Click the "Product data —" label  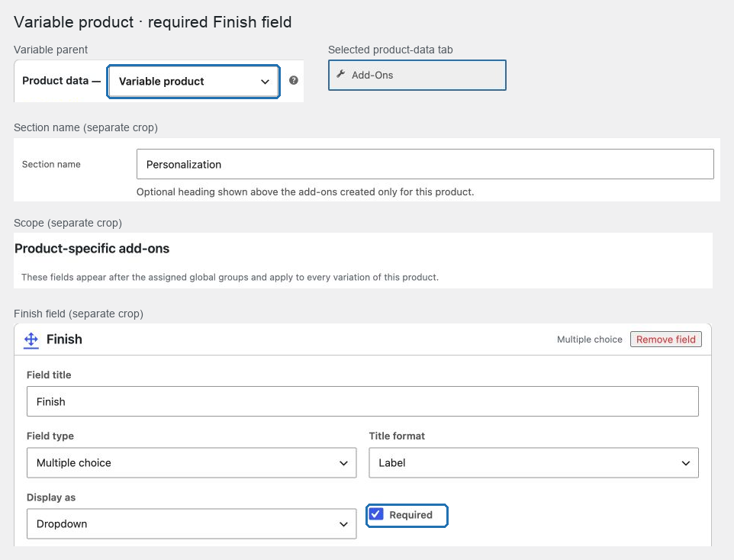tap(61, 81)
